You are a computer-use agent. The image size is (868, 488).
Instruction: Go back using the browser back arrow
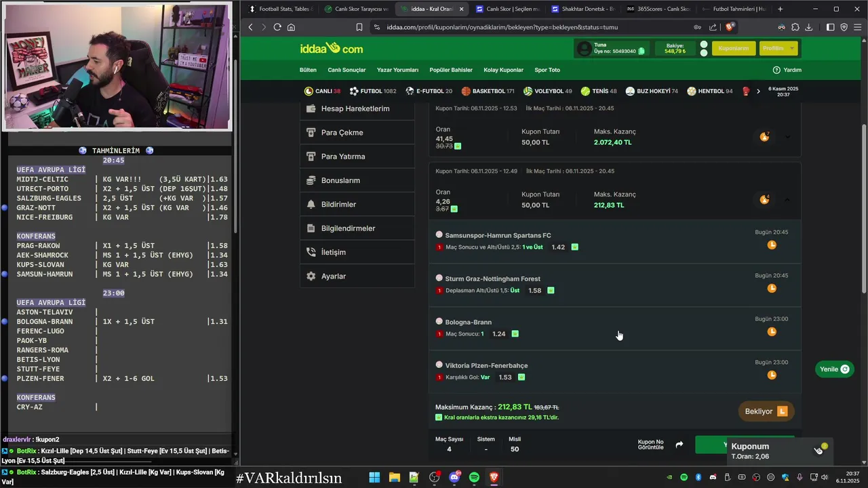[x=250, y=27]
